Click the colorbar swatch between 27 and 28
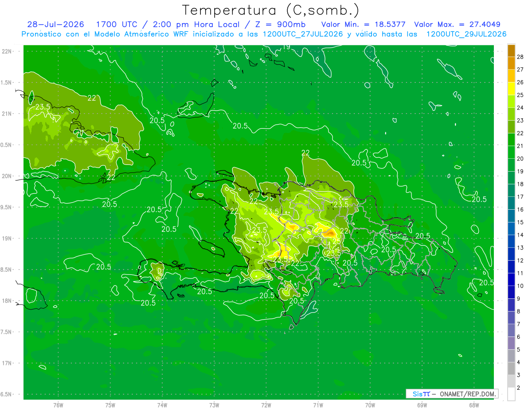Screen dimensions: 532x411 point(511,63)
